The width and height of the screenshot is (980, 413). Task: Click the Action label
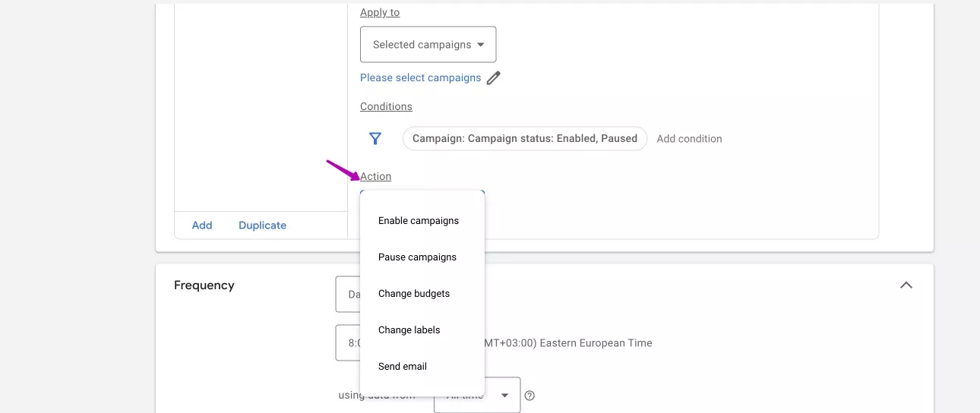tap(375, 176)
